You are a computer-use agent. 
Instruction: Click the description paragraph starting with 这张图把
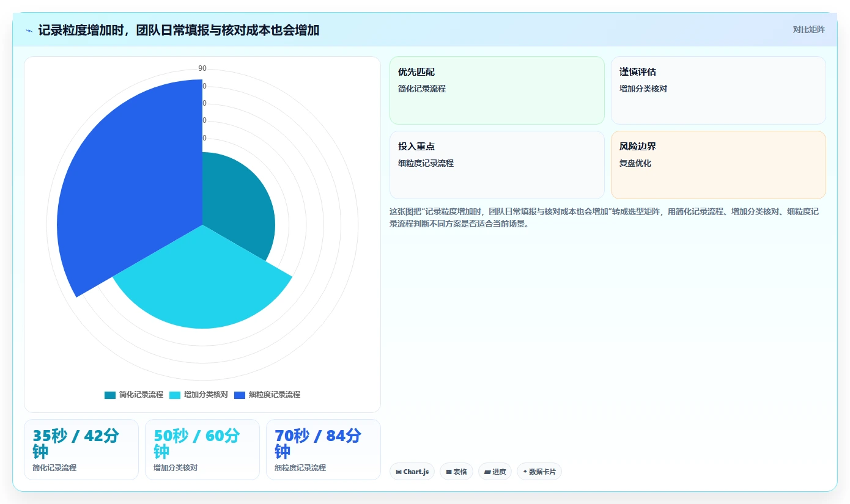(x=604, y=217)
